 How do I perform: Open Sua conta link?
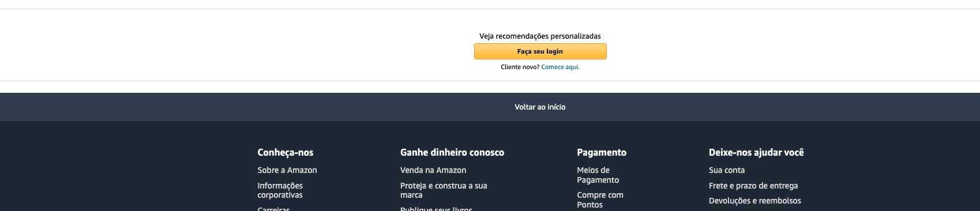[727, 170]
